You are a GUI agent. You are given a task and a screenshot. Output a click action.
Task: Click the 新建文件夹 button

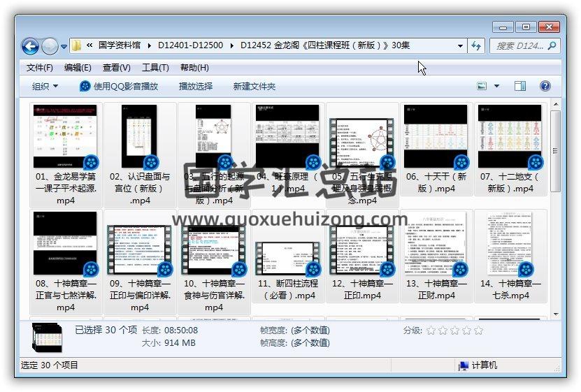click(254, 86)
